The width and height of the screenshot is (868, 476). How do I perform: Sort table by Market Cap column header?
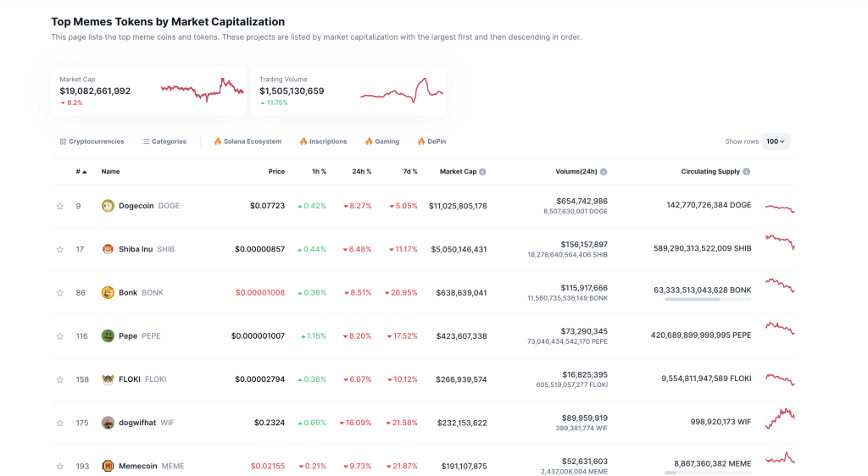(458, 171)
